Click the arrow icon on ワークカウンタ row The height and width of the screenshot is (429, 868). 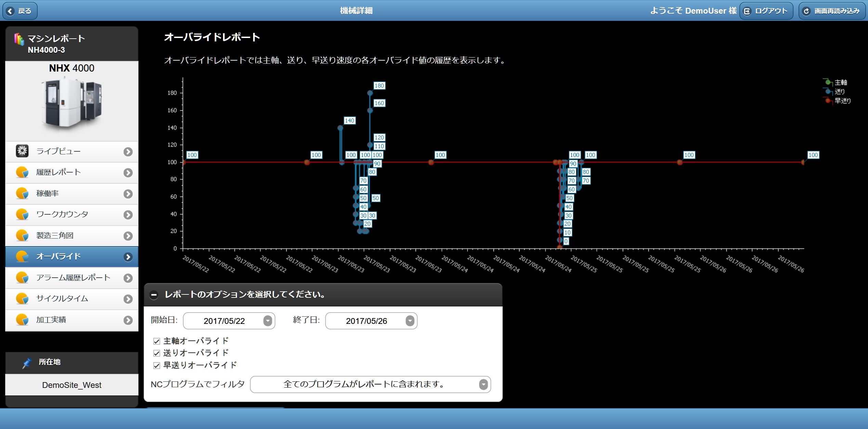pyautogui.click(x=128, y=215)
